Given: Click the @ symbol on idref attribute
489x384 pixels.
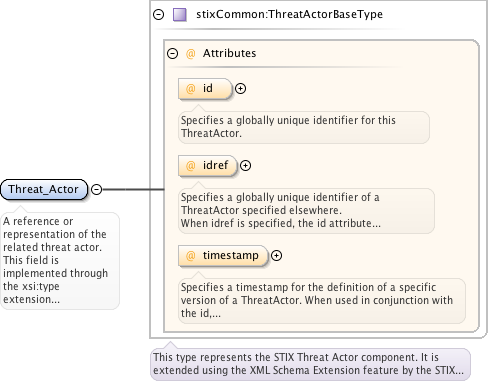Looking at the screenshot, I should 190,166.
